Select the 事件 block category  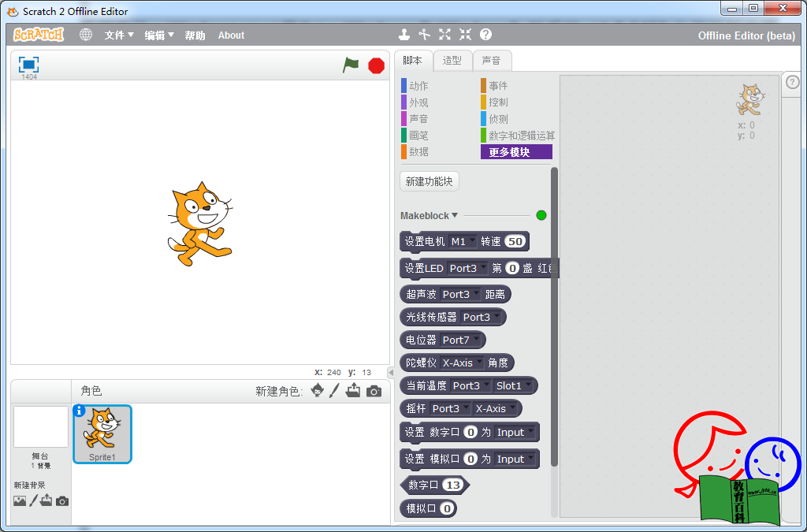click(495, 86)
